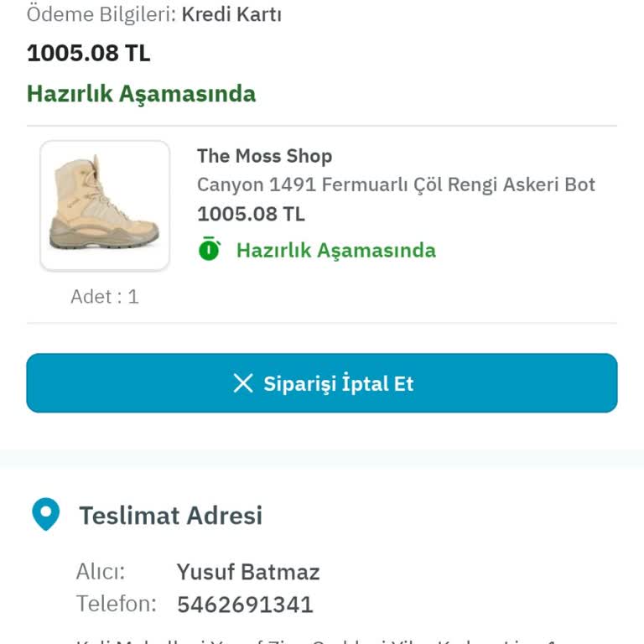Screen dimensions: 644x644
Task: Click the green stopwatch status icon
Action: [209, 250]
